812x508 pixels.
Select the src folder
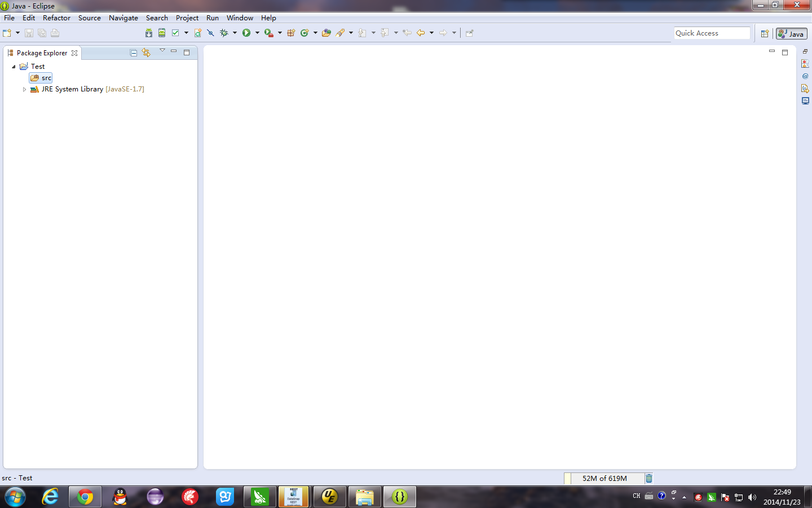pyautogui.click(x=41, y=78)
